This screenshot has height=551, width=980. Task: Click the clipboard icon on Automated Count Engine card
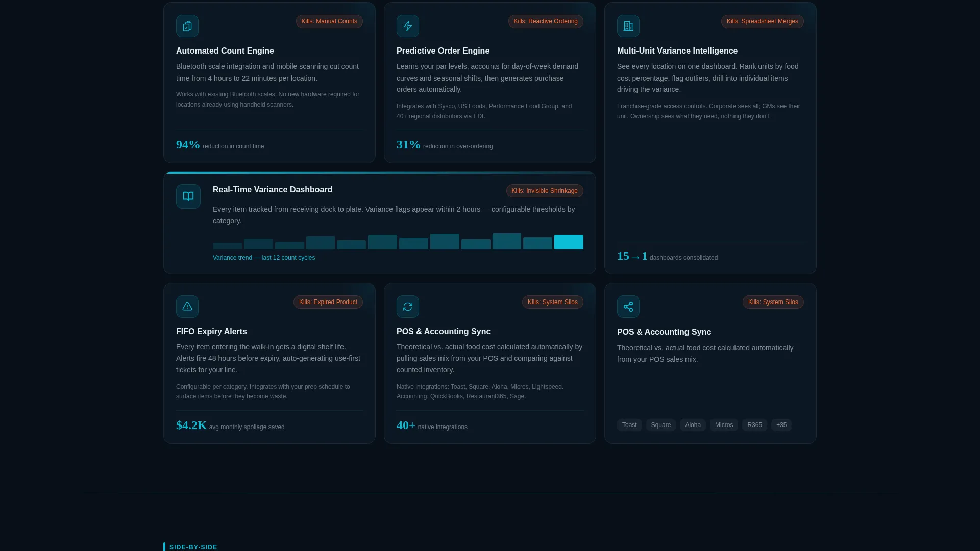[x=187, y=26]
